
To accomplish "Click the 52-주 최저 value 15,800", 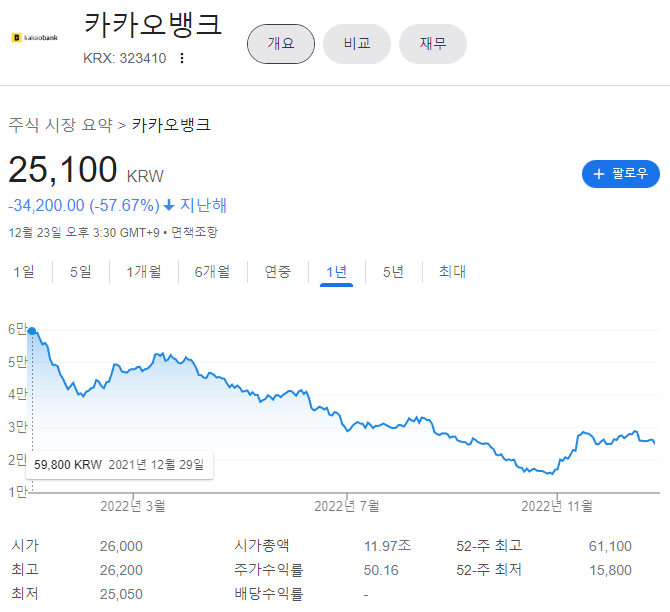I will click(610, 570).
